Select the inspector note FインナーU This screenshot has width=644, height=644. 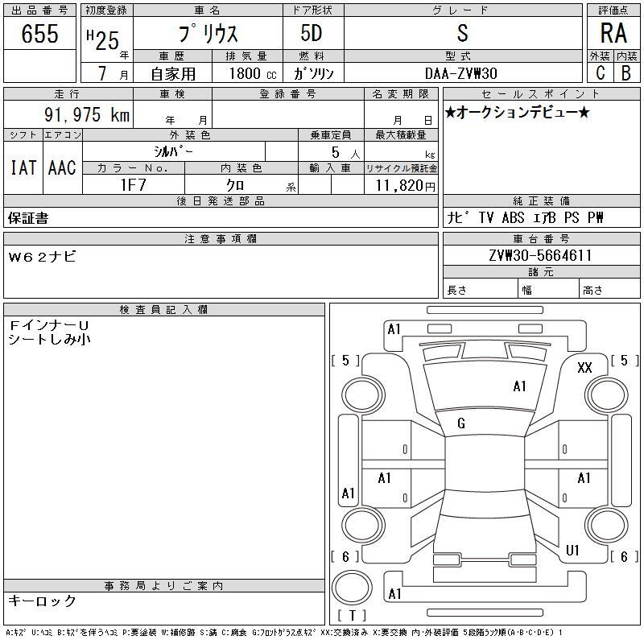coord(48,326)
